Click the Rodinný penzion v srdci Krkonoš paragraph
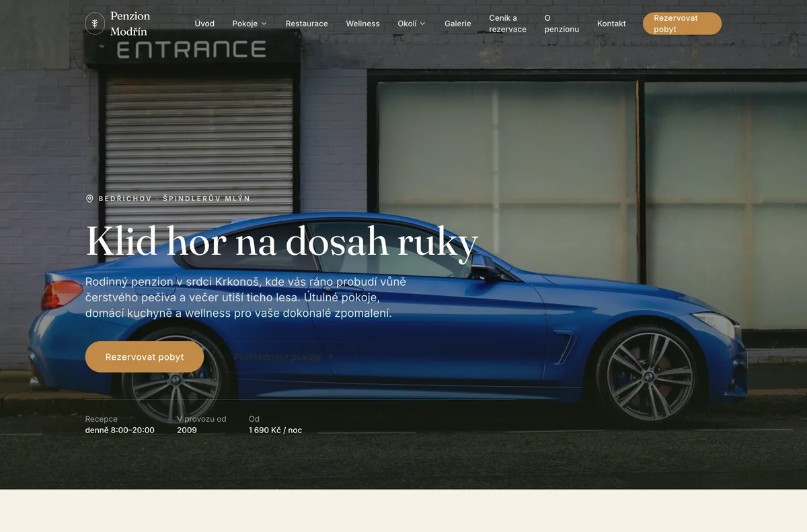Screen dimensions: 807x532 coord(245,297)
